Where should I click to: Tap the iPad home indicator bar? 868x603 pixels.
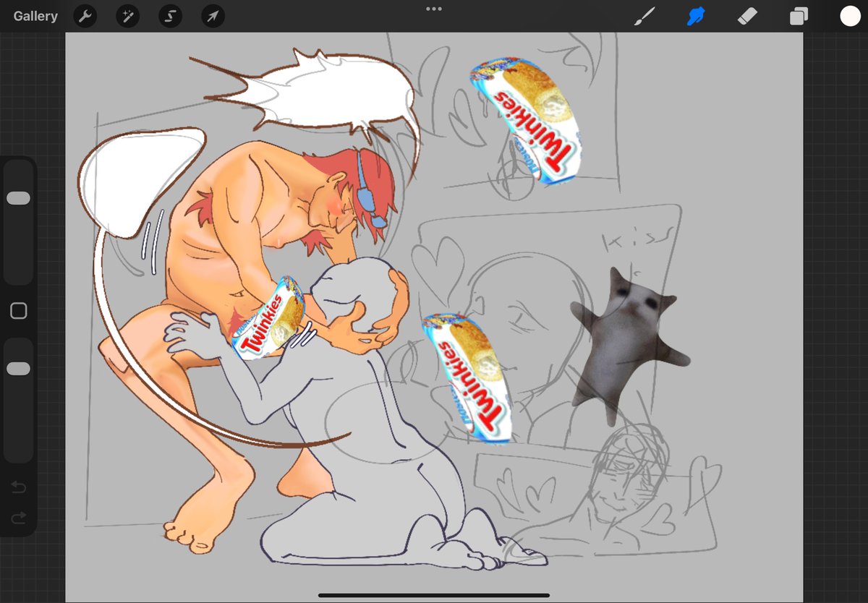(x=434, y=596)
